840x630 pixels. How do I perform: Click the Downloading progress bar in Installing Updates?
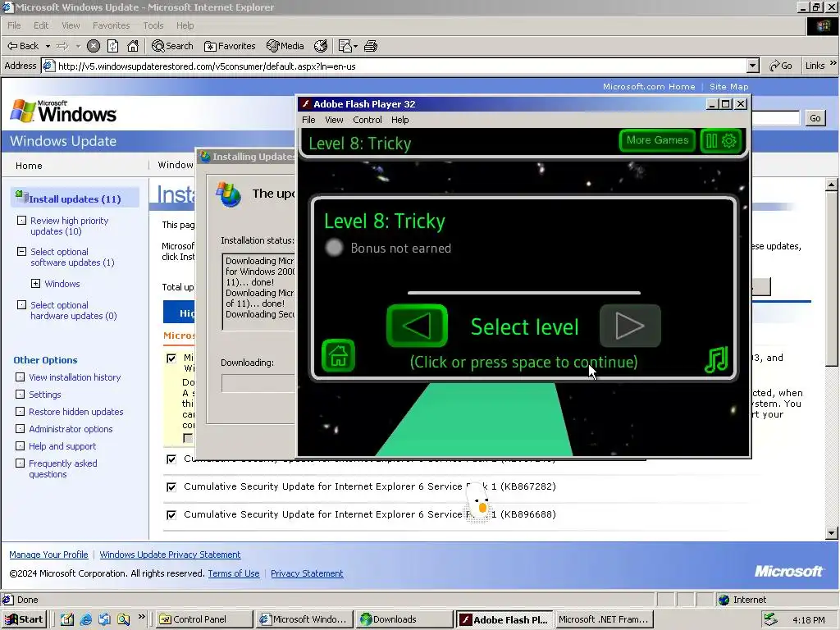tap(258, 382)
